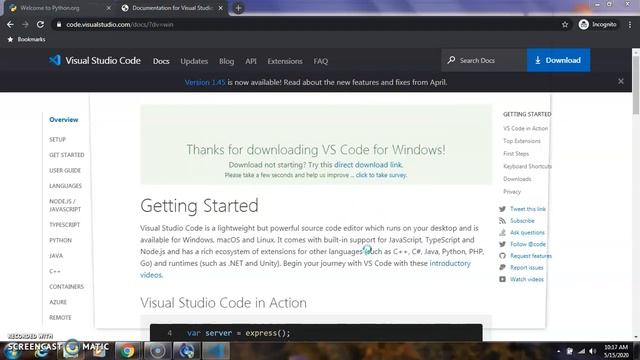Open the Version 1.45 link
Screen dimensions: 640x360
pyautogui.click(x=205, y=82)
